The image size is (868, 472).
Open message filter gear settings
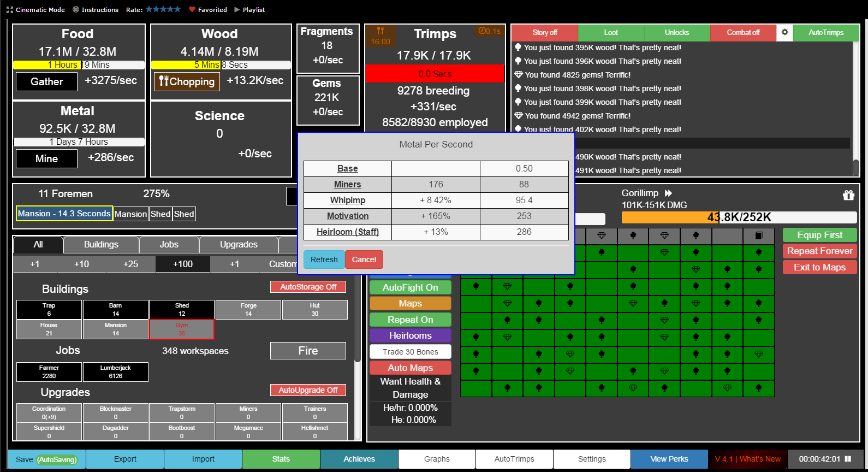coord(784,32)
